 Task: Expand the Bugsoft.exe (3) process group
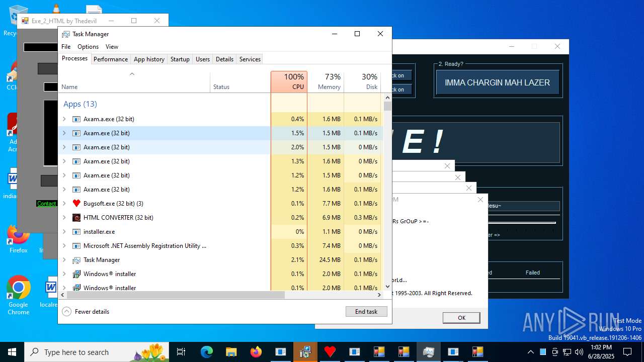(x=64, y=204)
